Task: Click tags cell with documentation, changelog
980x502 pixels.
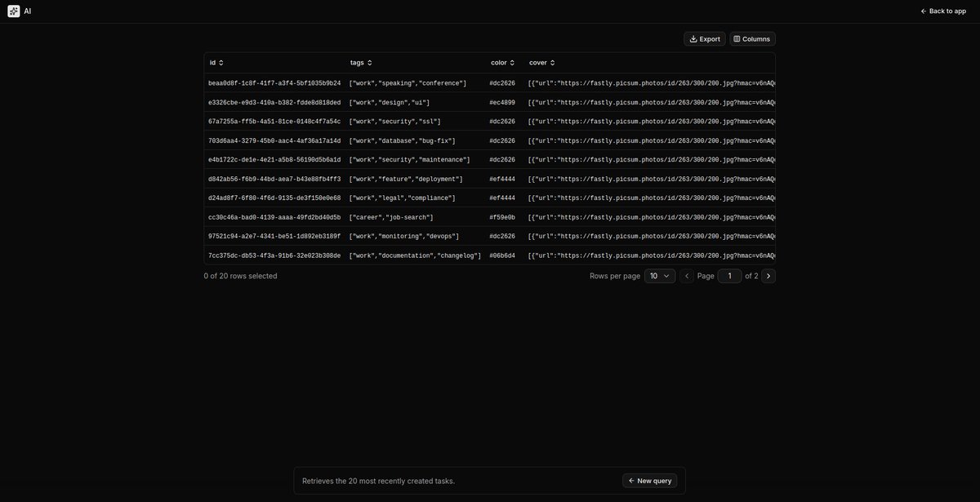Action: pyautogui.click(x=415, y=256)
